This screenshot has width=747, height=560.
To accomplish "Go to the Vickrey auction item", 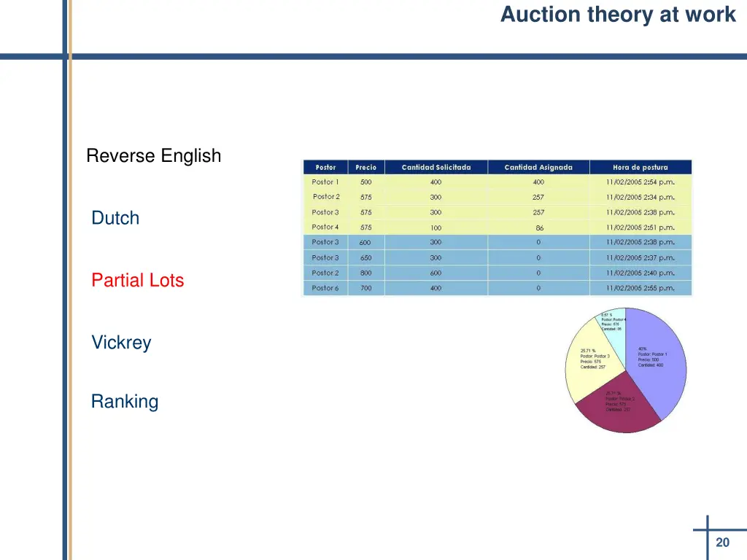I will point(121,342).
